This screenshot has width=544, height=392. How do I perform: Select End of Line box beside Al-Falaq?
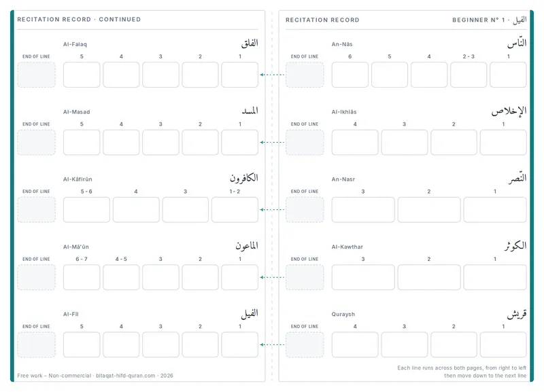[37, 75]
